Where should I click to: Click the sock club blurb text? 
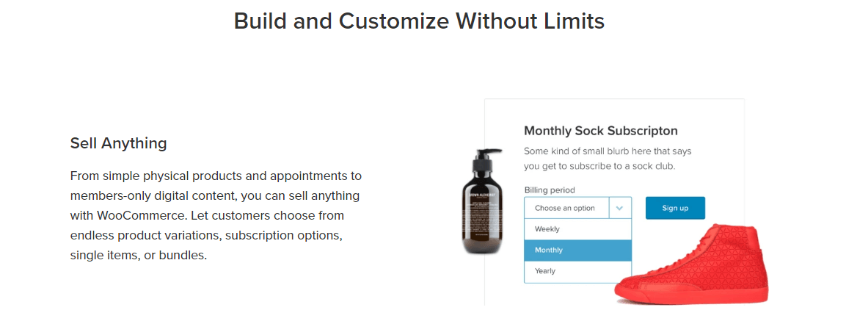(608, 158)
